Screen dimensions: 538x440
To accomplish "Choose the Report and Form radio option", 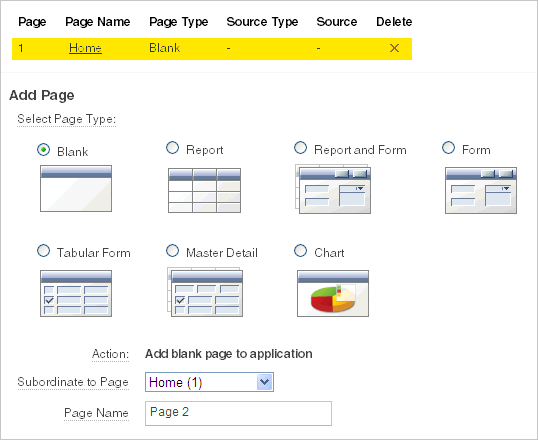I will [301, 148].
